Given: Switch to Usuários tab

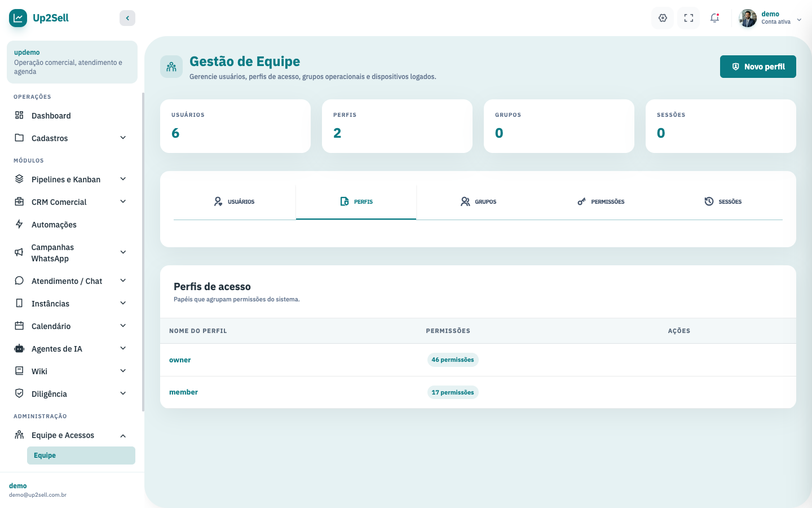Looking at the screenshot, I should [235, 202].
